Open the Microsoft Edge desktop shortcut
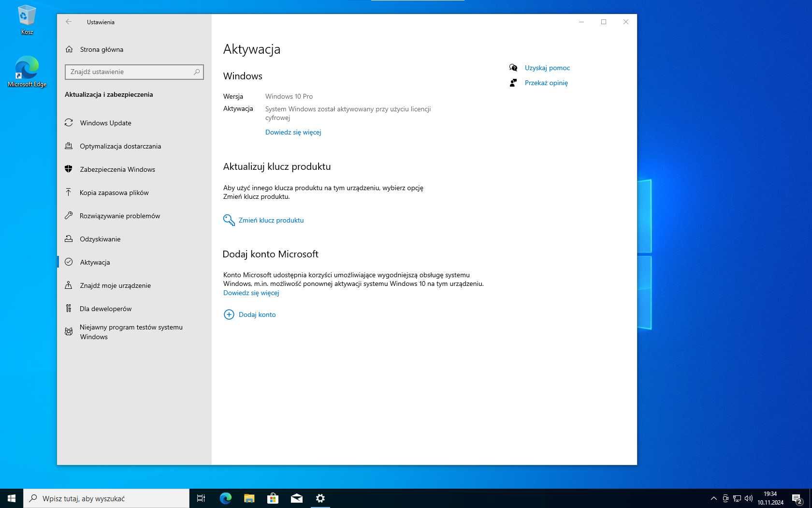 click(x=27, y=72)
